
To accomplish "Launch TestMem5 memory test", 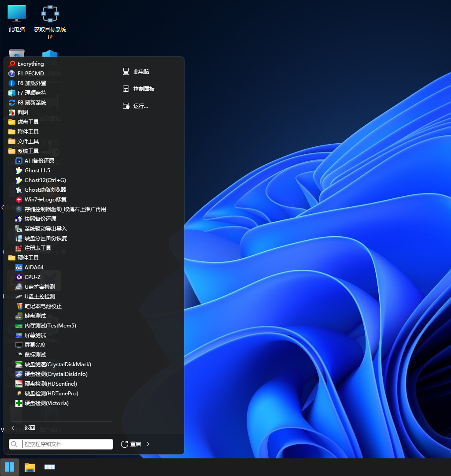I will (50, 326).
